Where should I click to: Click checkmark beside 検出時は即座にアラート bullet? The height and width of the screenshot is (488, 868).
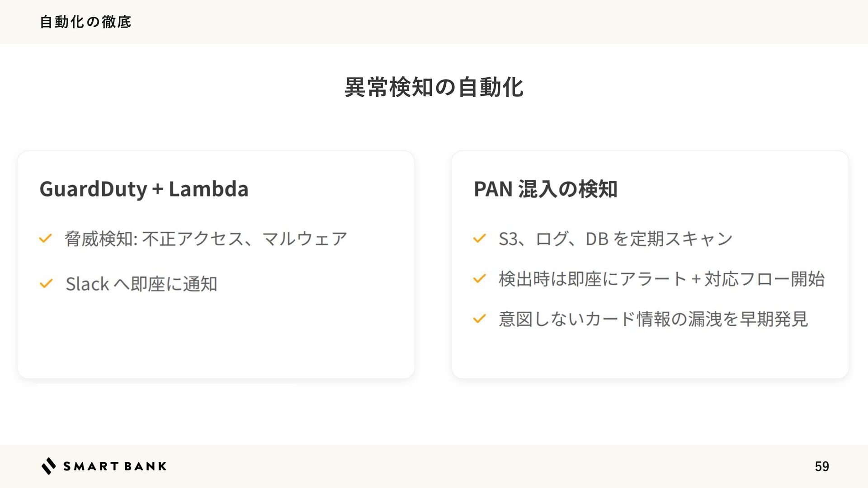(479, 279)
